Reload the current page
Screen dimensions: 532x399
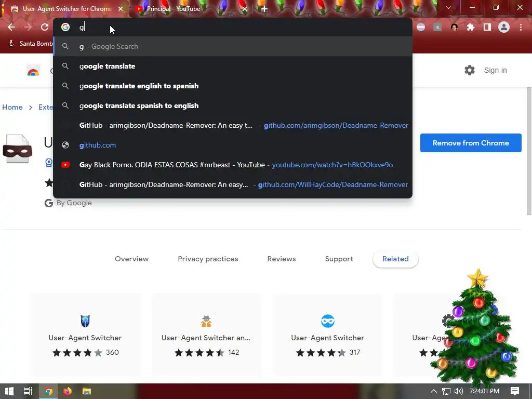pyautogui.click(x=45, y=27)
